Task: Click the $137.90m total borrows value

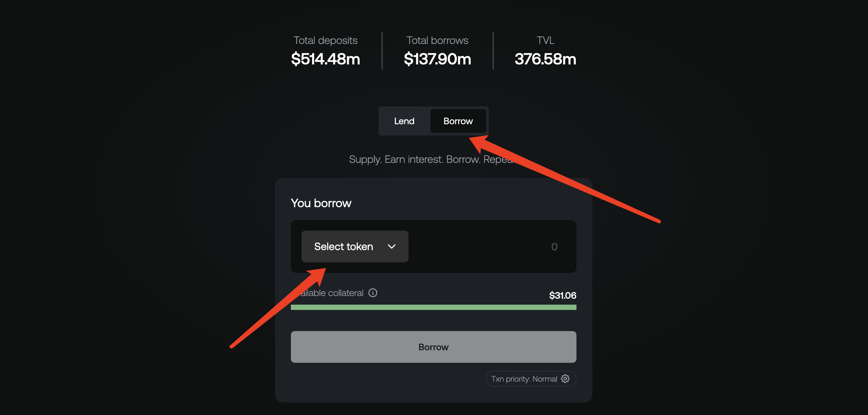Action: click(x=437, y=59)
